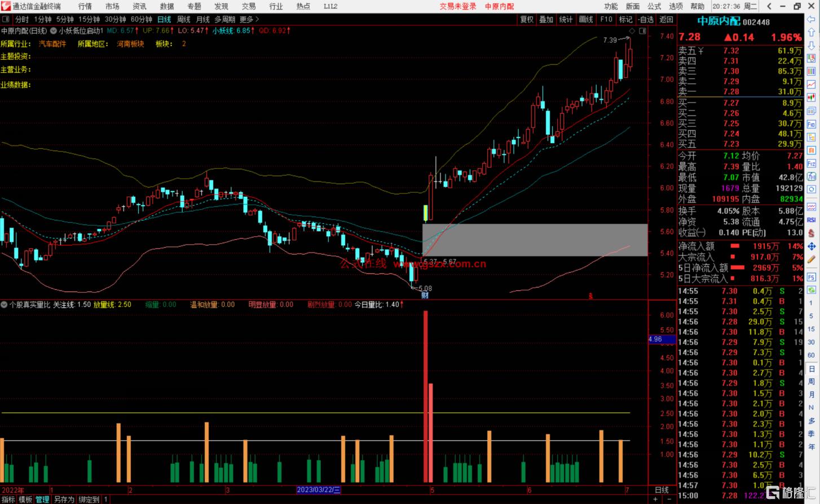Screen dimensions: 820x504
Task: Click the 1-minute shortcut in right sidebar
Action: pyautogui.click(x=812, y=303)
